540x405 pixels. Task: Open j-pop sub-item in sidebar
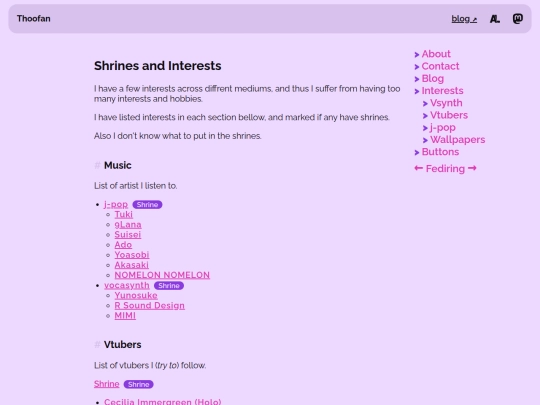click(x=443, y=127)
